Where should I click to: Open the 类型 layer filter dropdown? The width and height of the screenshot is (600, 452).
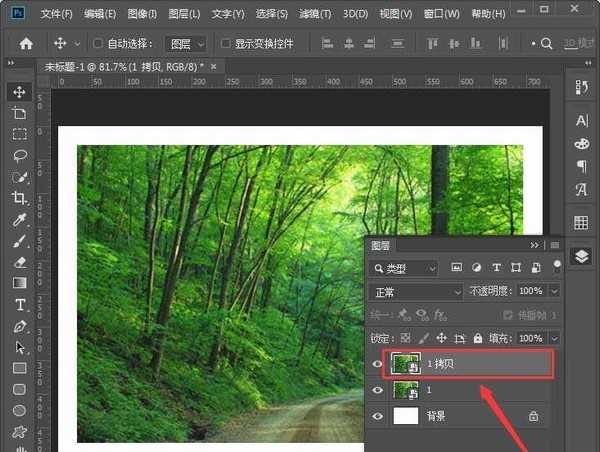tap(403, 268)
